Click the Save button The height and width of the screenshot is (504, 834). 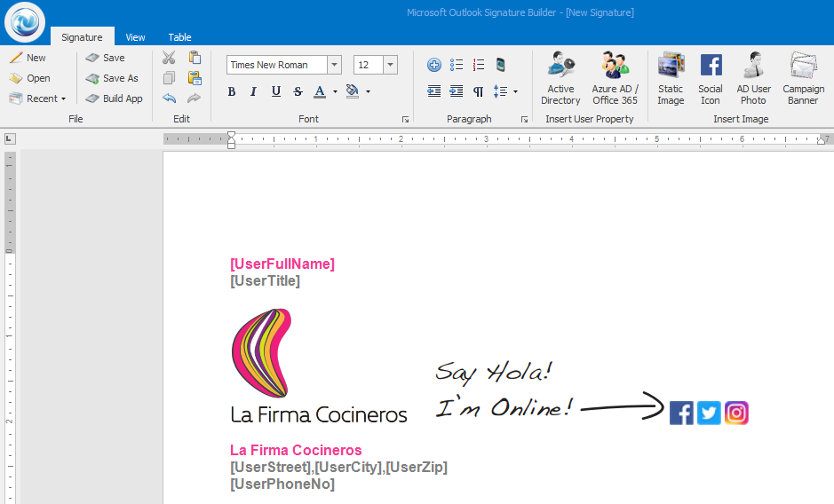tap(106, 58)
